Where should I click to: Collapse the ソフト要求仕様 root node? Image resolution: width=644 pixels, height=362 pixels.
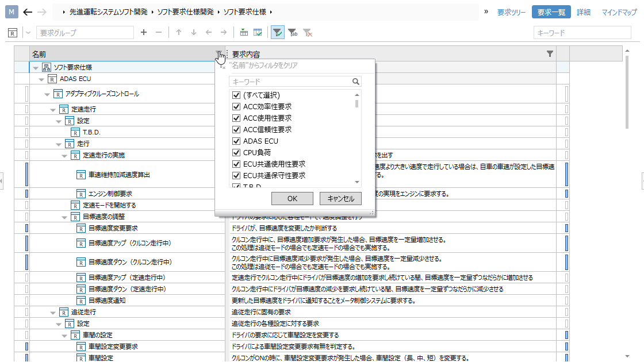pos(36,68)
